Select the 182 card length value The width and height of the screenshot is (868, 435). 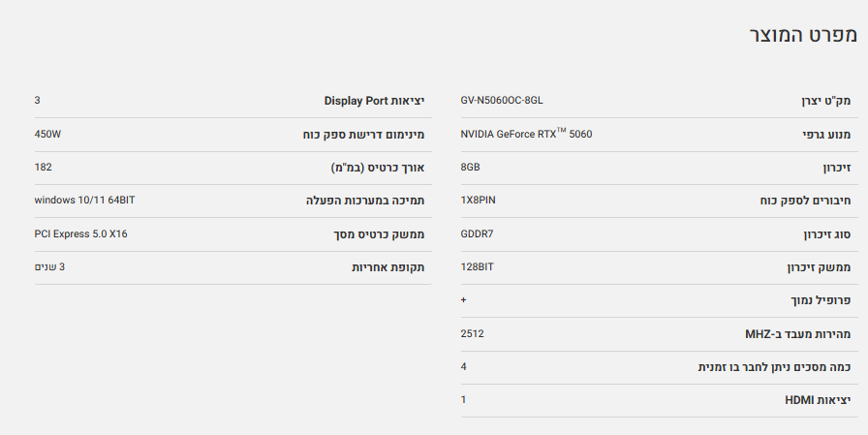43,168
